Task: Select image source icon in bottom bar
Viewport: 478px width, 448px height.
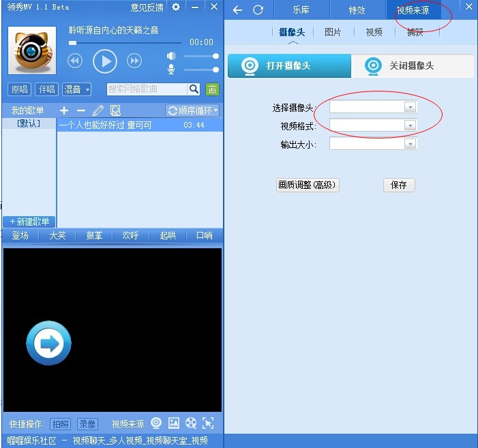Action: [174, 423]
